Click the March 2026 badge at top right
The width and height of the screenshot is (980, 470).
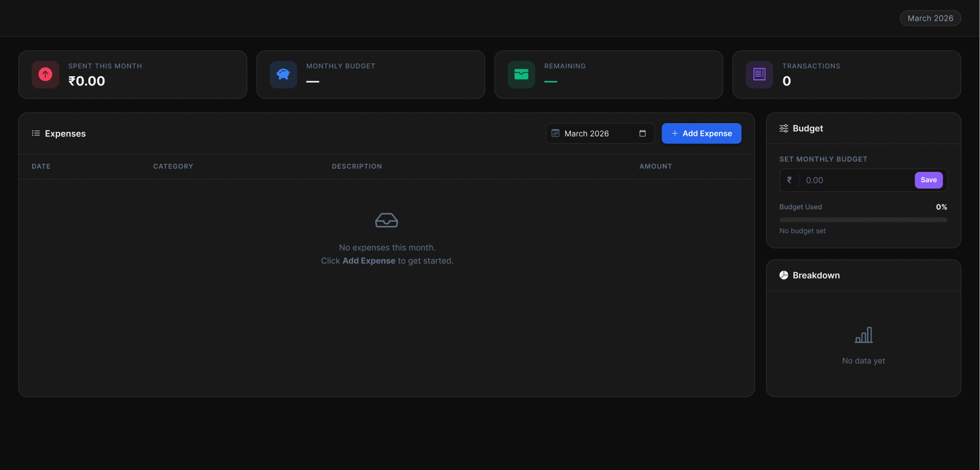(930, 18)
